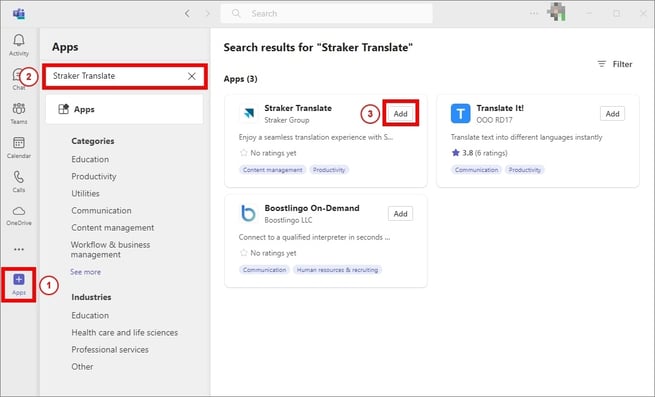
Task: Click Communication tag on Boostlingo card
Action: pos(264,270)
